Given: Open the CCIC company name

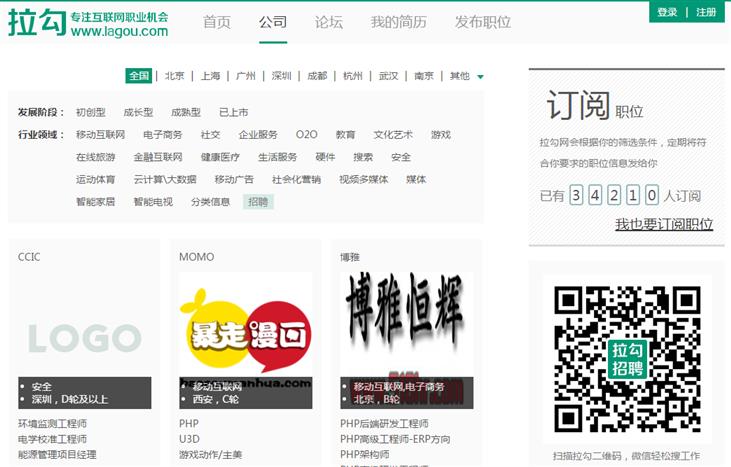Looking at the screenshot, I should coord(29,257).
